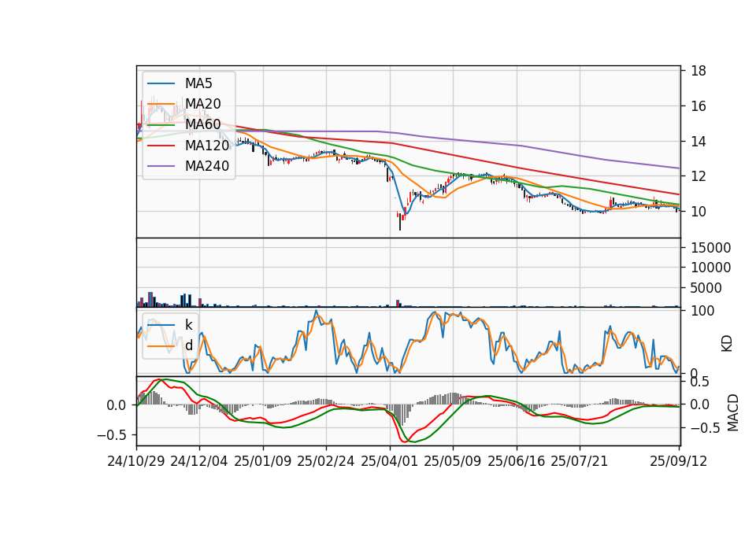The height and width of the screenshot is (543, 756).
Task: Click the MACD axis title
Action: click(733, 412)
